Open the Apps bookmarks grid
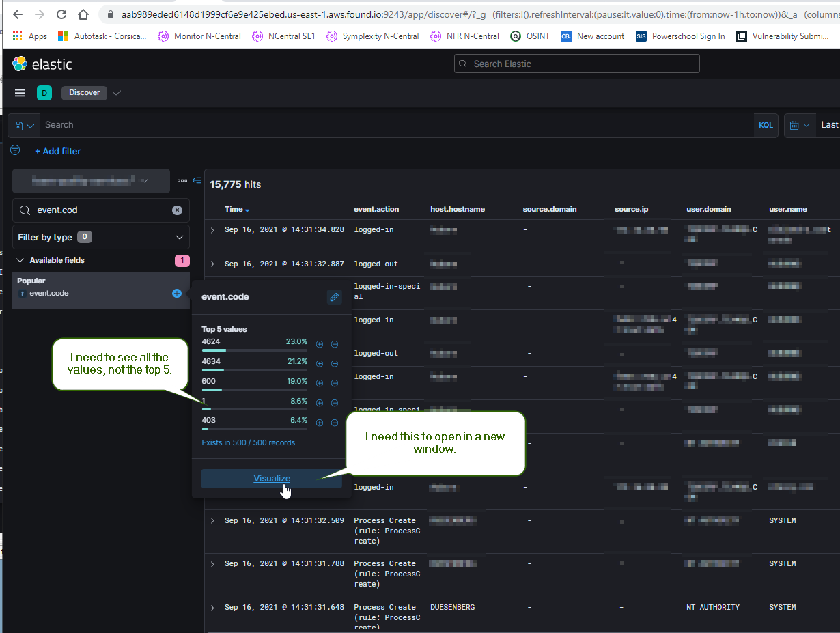 [30, 36]
